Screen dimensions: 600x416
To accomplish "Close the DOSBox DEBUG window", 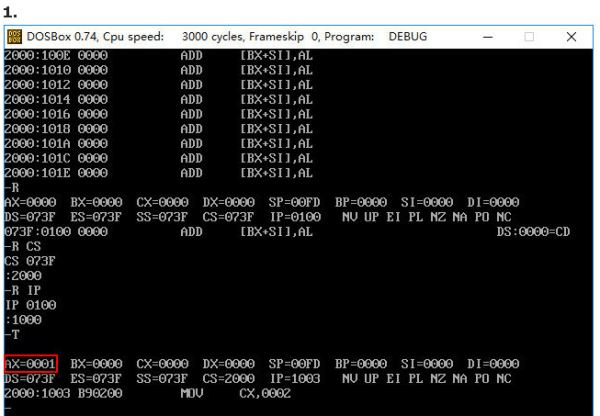I will click(x=571, y=37).
